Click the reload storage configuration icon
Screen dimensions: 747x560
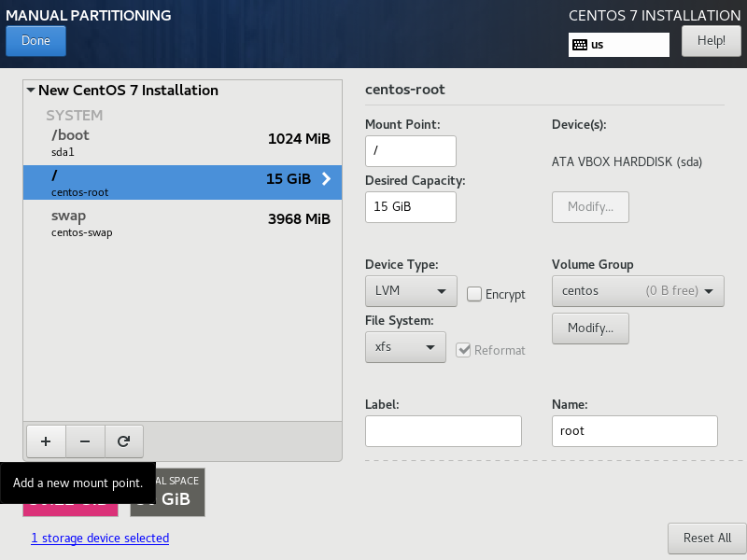[x=123, y=441]
